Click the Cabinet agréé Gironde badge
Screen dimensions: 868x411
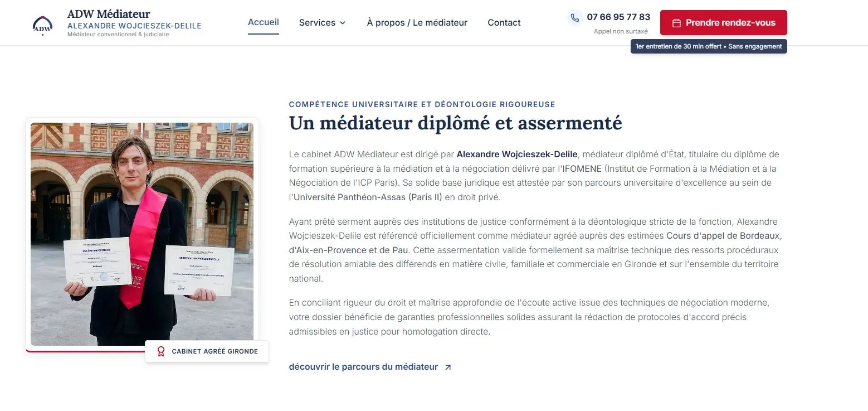(207, 351)
